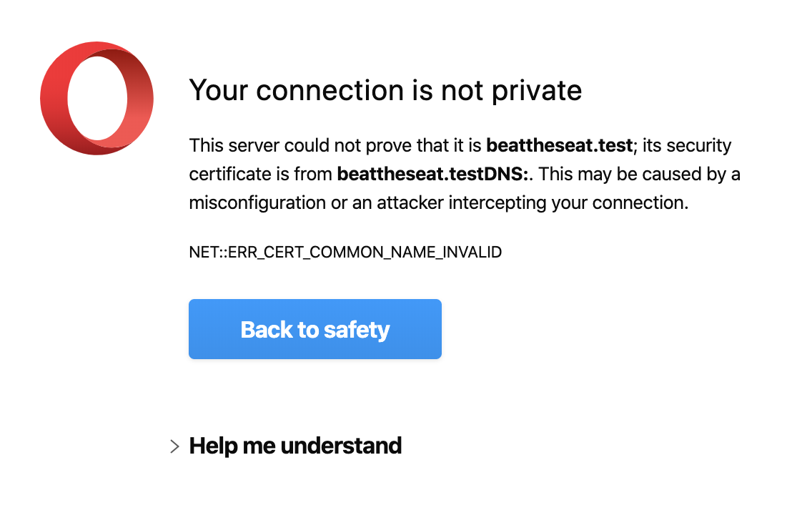Click the 'Your connection is not private' heading
This screenshot has height=528, width=812.
pyautogui.click(x=385, y=91)
